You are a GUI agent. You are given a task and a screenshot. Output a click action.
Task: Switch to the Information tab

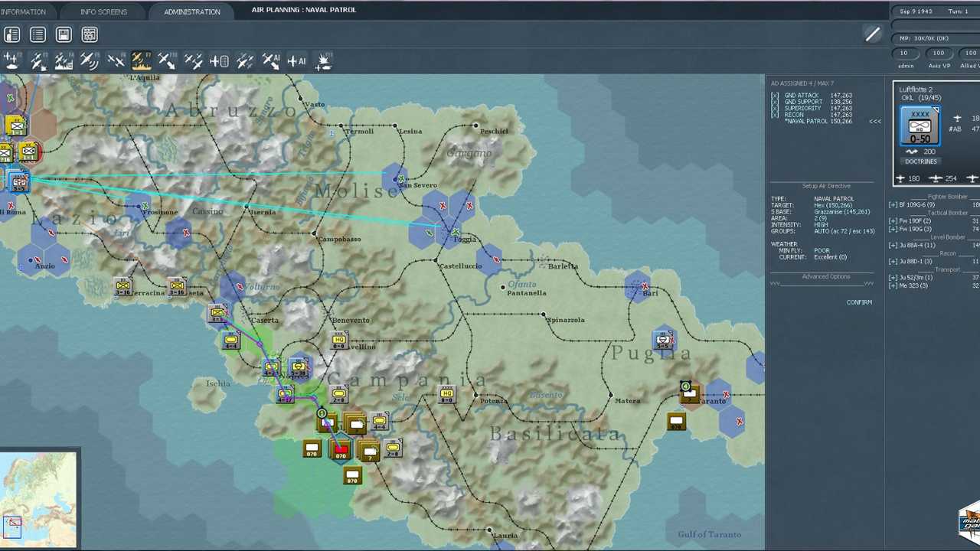click(x=23, y=11)
